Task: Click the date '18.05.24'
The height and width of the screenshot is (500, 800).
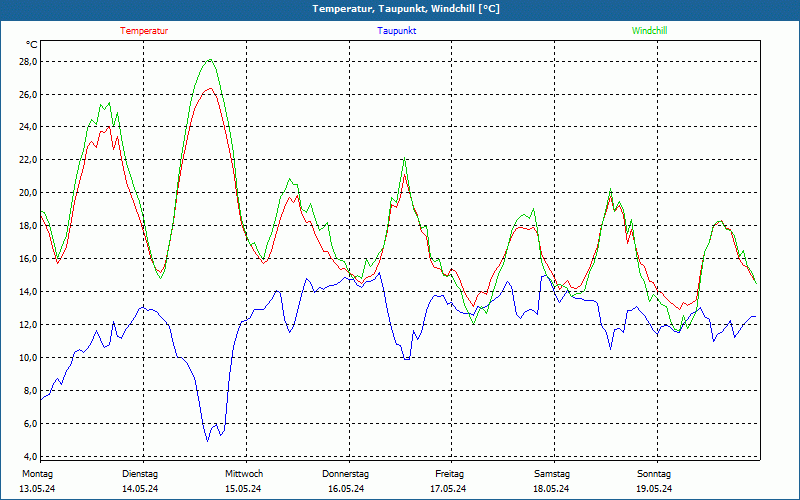Action: click(x=552, y=489)
